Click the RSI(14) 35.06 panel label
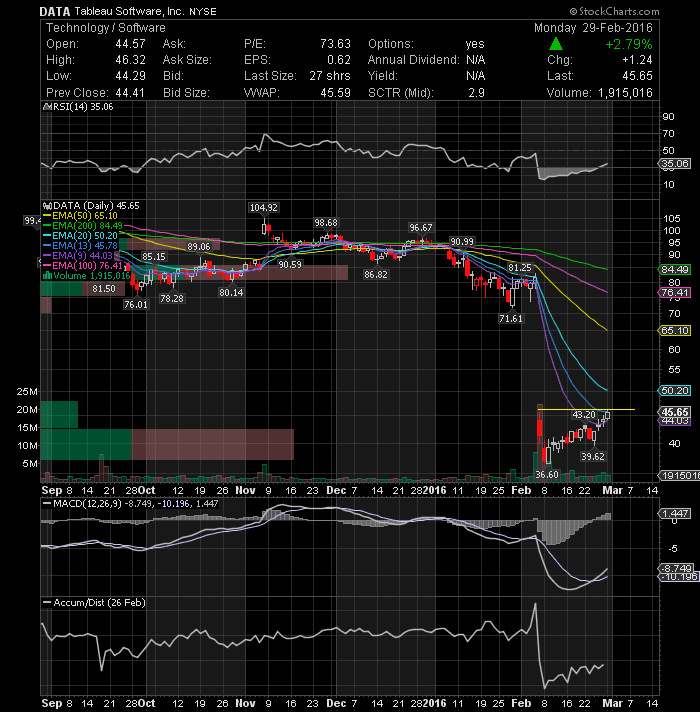Image resolution: width=700 pixels, height=712 pixels. pos(83,107)
